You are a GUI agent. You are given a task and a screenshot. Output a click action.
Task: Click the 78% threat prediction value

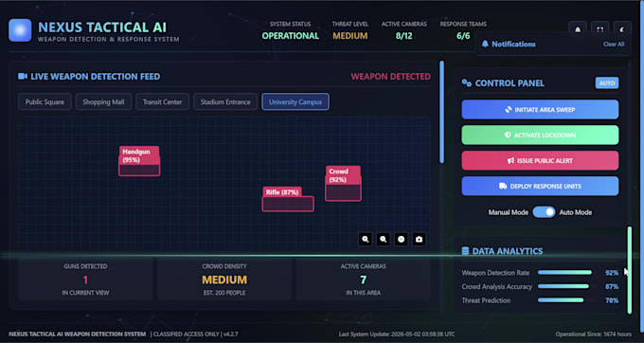(612, 300)
